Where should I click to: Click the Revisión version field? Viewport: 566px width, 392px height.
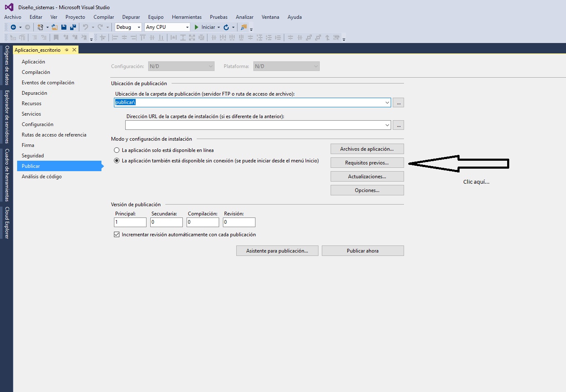[x=239, y=222]
